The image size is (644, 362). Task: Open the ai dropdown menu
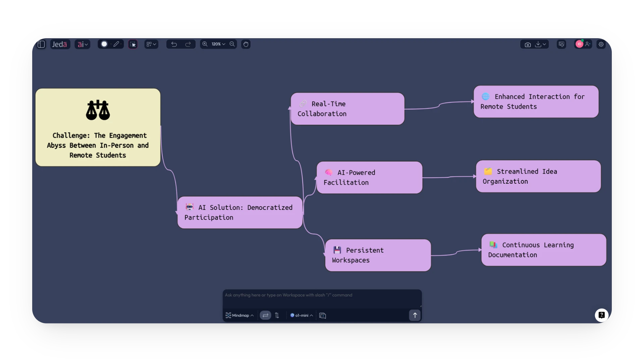(x=83, y=44)
